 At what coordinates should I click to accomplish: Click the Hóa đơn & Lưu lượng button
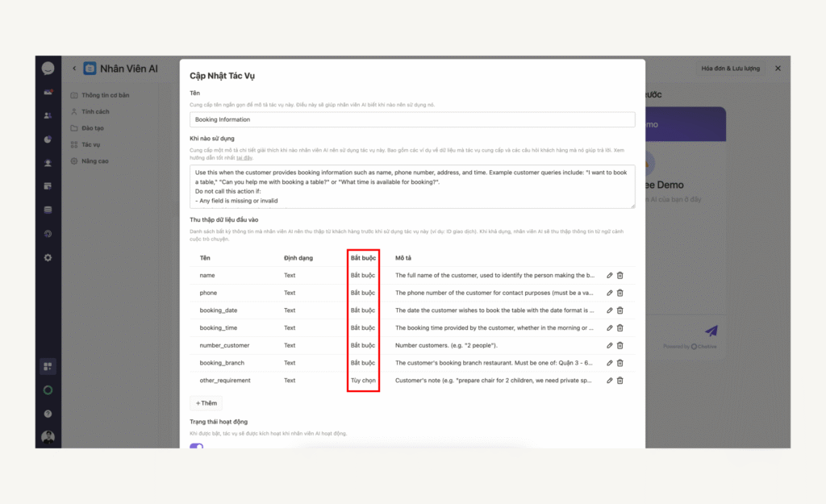(730, 69)
